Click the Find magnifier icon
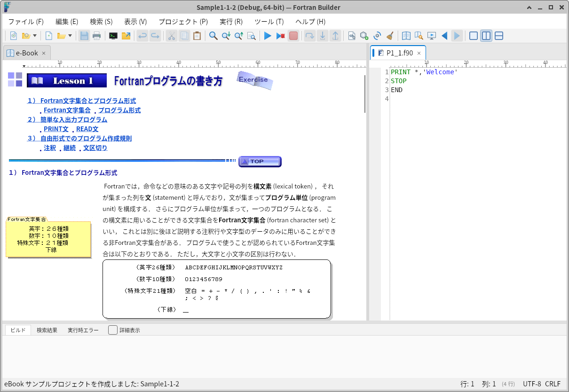This screenshot has height=392, width=569. point(213,36)
